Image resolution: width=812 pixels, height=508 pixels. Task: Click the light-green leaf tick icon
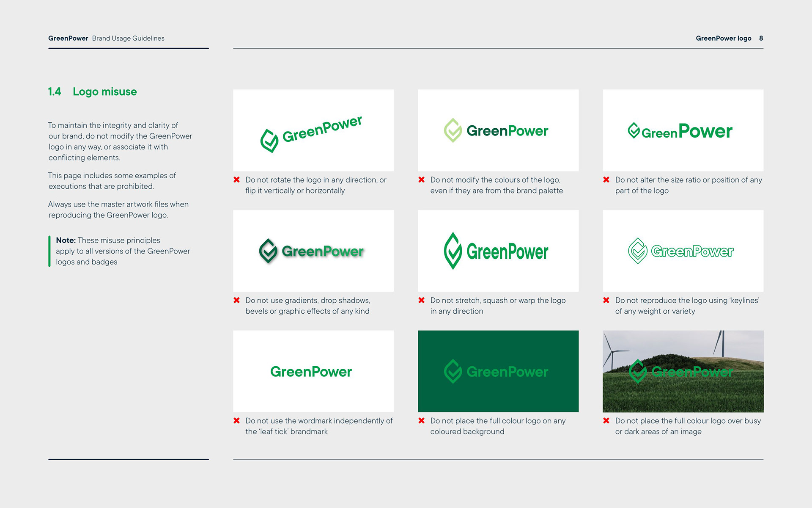point(453,130)
